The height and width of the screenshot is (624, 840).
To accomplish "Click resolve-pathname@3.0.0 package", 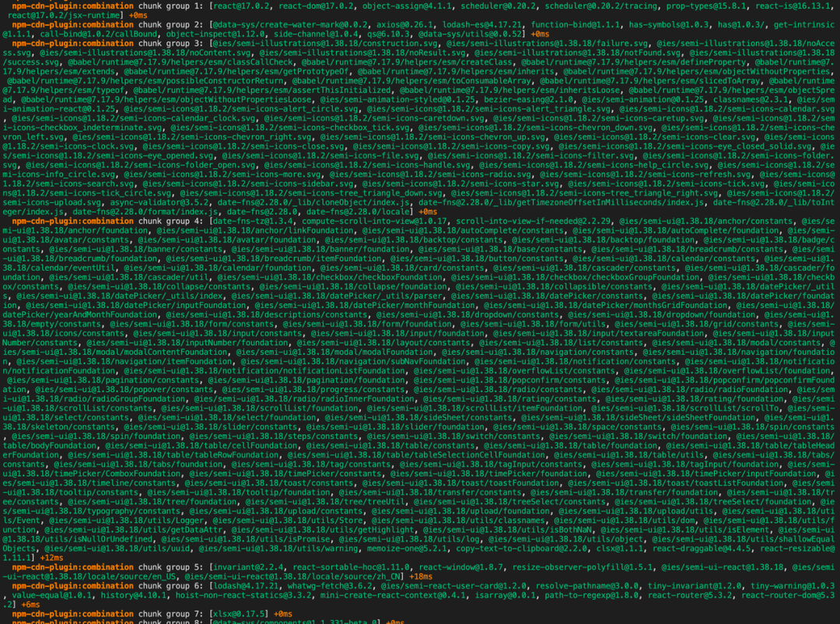I will point(586,586).
